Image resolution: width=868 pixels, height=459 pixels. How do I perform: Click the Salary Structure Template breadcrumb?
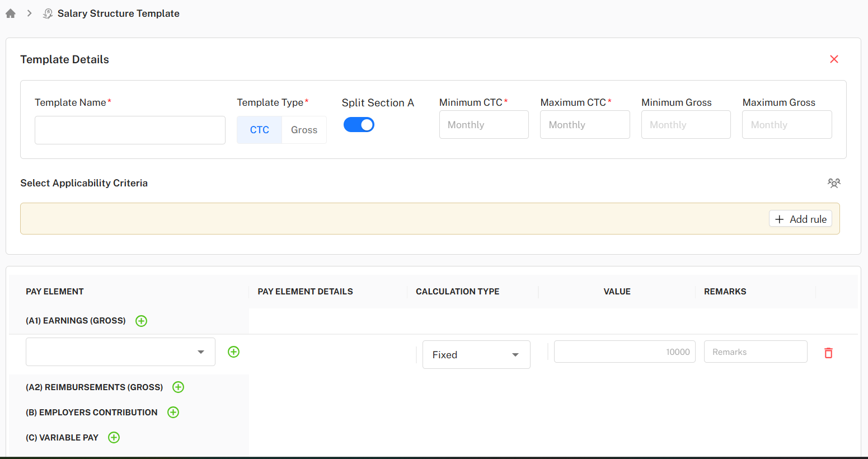tap(118, 13)
